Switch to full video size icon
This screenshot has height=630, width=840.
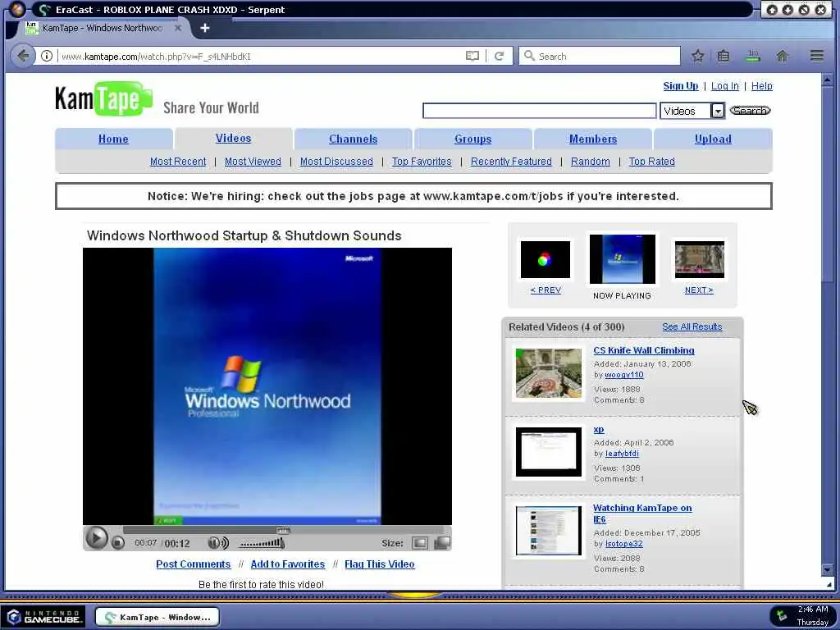point(442,543)
